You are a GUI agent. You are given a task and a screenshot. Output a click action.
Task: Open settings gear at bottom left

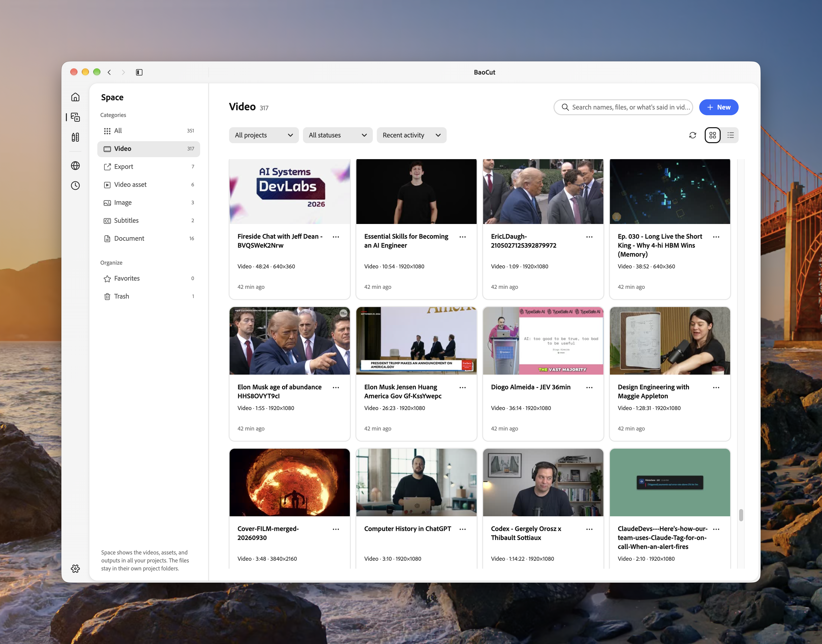pos(75,569)
